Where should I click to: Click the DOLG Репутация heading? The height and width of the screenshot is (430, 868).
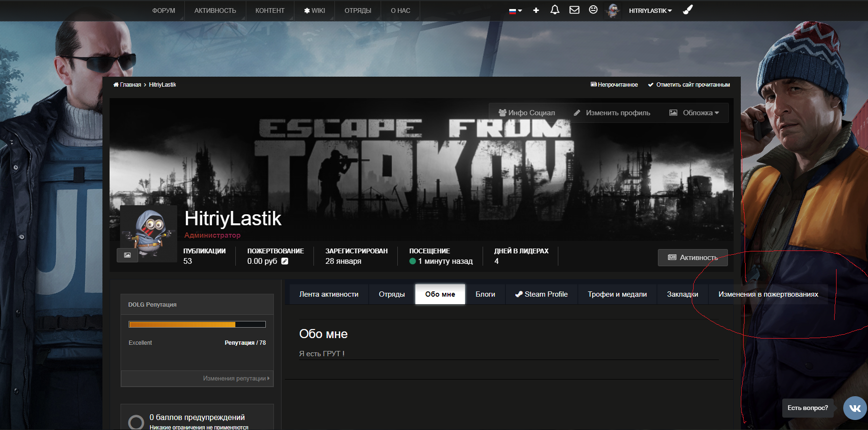click(x=152, y=305)
